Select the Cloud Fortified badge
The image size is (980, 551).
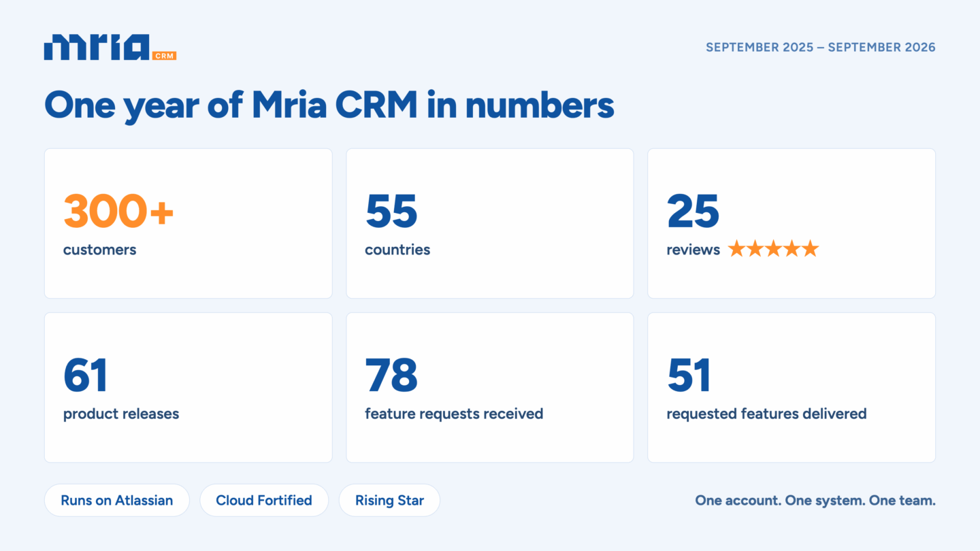tap(264, 501)
